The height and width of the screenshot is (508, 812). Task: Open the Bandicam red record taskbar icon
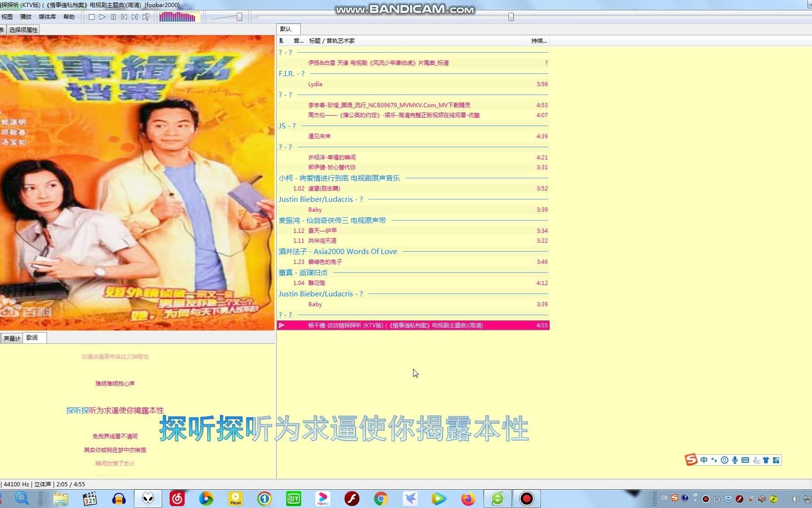526,499
